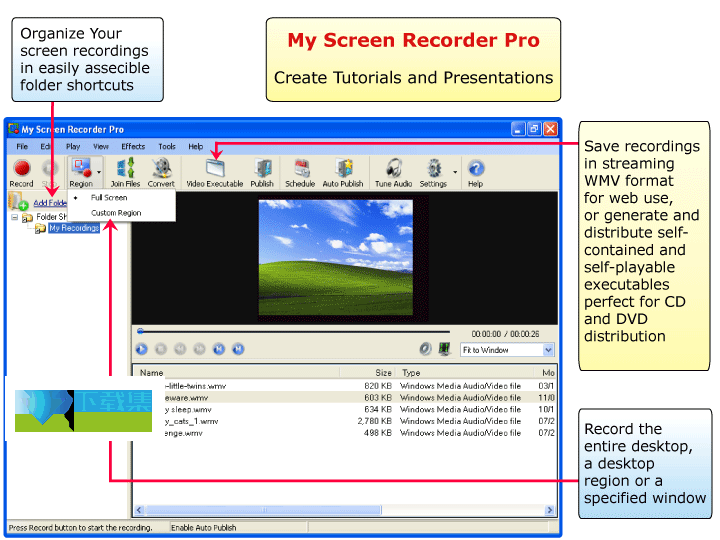
Task: Open the Play menu
Action: point(73,146)
